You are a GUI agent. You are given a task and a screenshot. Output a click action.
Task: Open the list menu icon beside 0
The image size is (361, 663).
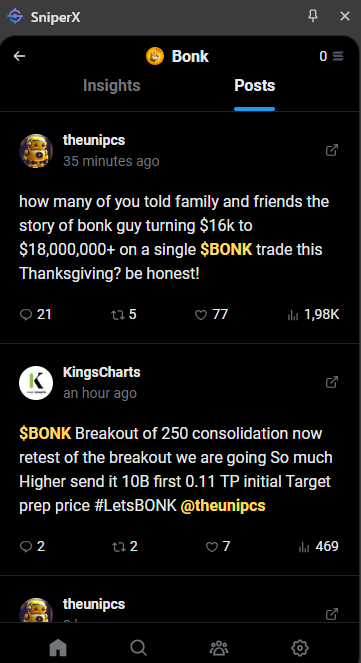pos(338,56)
